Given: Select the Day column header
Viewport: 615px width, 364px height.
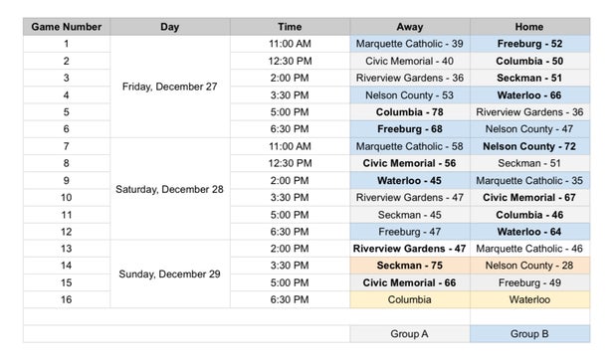Looking at the screenshot, I should (x=170, y=27).
